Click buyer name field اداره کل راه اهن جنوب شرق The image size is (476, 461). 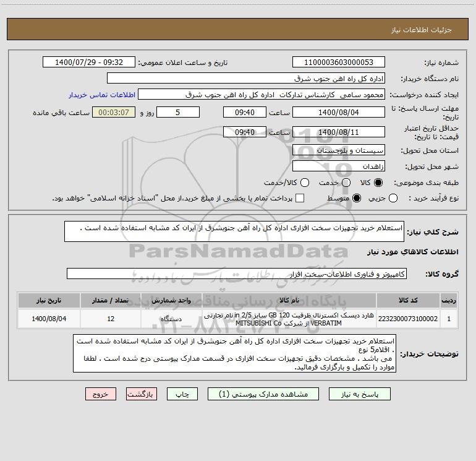[x=246, y=79]
